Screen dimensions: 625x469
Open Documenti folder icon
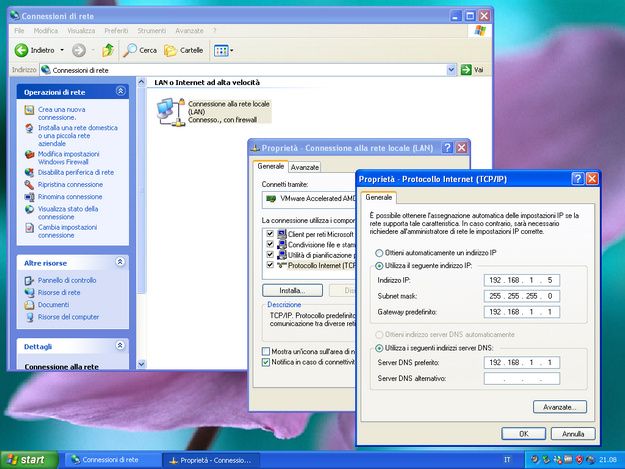(29, 305)
